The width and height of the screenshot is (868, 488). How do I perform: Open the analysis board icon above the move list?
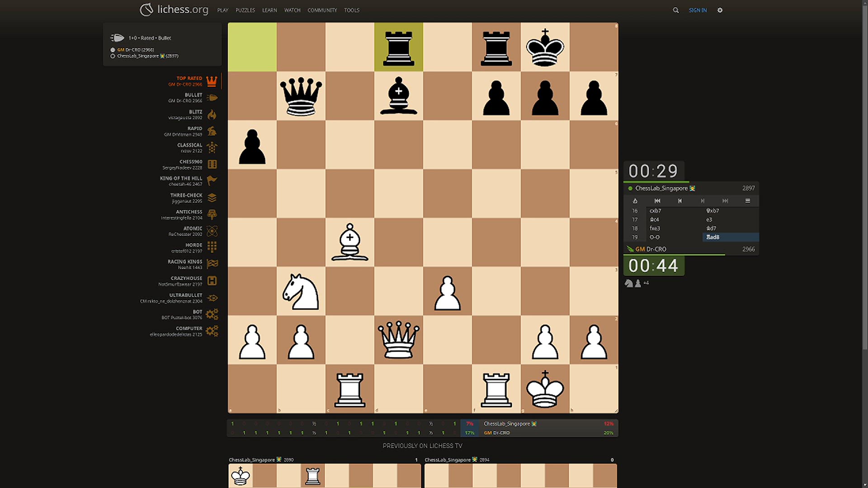[x=635, y=201]
